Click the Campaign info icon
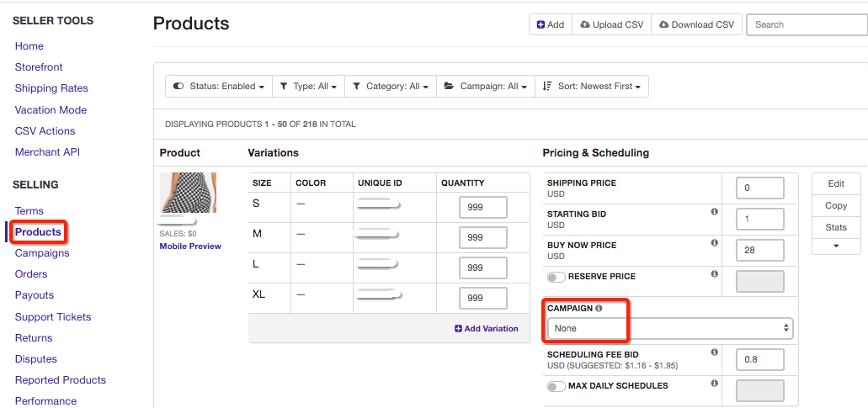868x408 pixels. [599, 309]
